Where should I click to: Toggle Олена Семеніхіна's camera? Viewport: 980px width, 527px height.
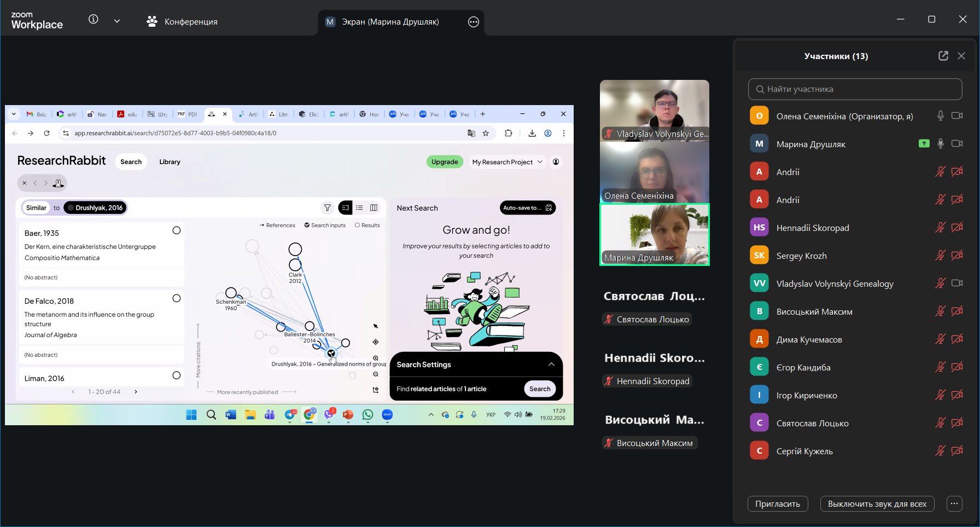(x=956, y=116)
